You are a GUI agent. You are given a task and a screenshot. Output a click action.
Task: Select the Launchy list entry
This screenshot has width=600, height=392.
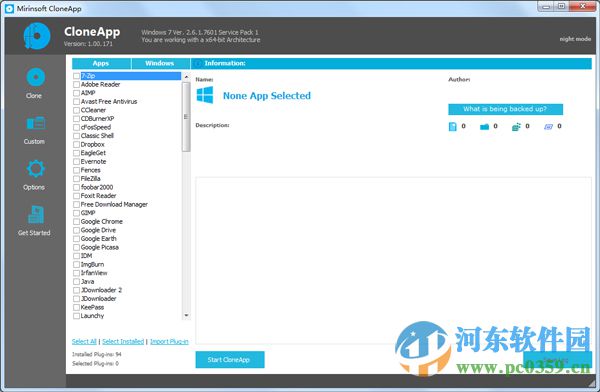coord(92,316)
